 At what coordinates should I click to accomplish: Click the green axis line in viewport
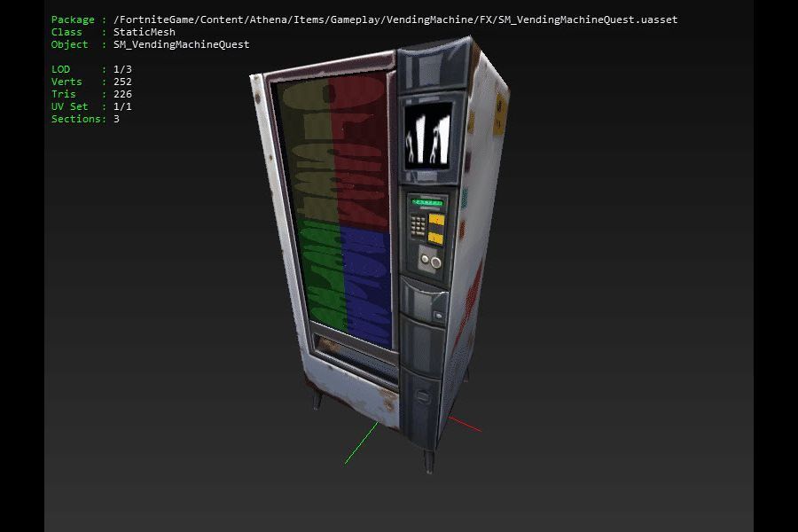362,443
